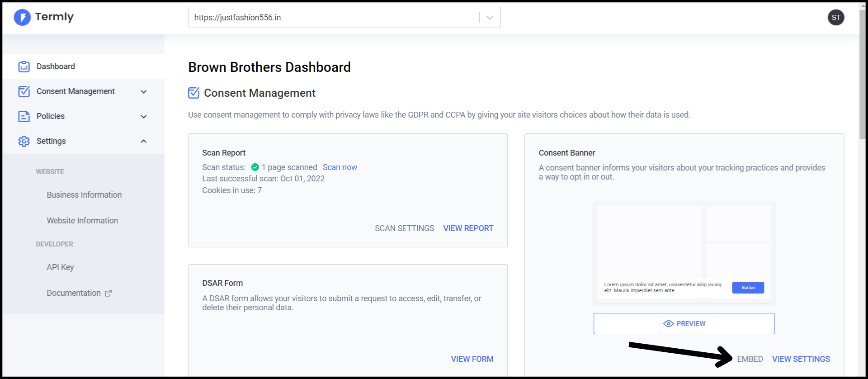Click the Termly logo icon
The height and width of the screenshot is (379, 868).
click(x=22, y=17)
